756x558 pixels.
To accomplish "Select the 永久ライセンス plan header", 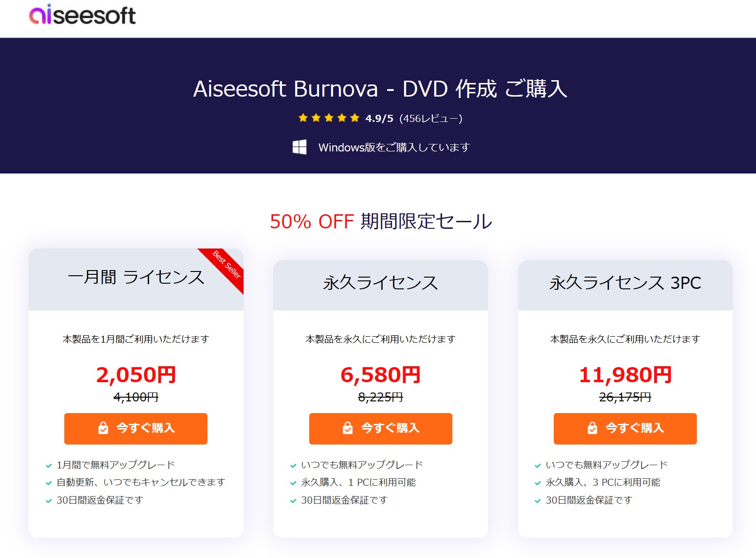I will click(x=381, y=283).
